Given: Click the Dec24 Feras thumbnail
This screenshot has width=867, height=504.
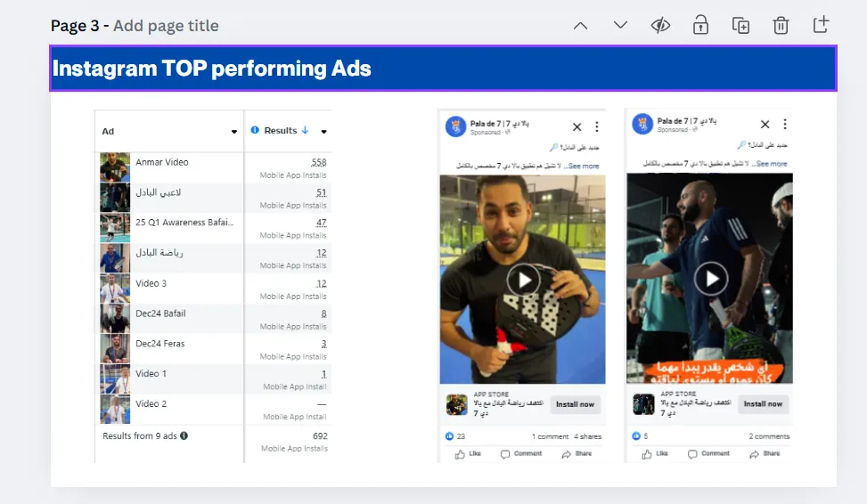Looking at the screenshot, I should click(115, 348).
